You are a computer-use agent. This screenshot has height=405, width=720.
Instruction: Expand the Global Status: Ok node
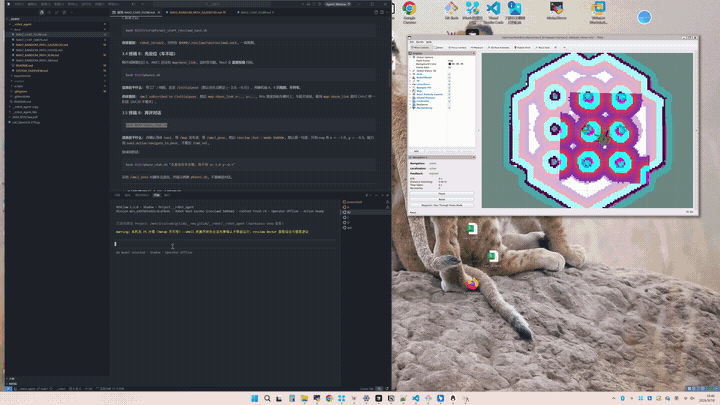coord(410,71)
